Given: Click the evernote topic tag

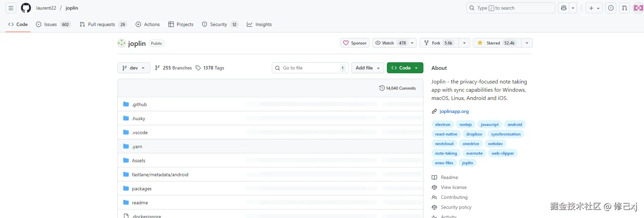Looking at the screenshot, I should tap(474, 153).
